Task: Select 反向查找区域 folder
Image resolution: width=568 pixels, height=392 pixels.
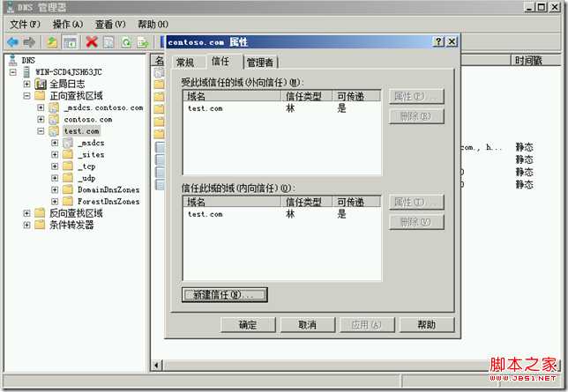Action: click(x=76, y=213)
